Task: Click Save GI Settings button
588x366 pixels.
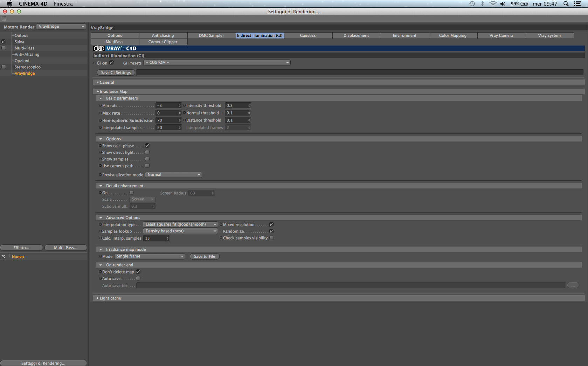Action: tap(116, 72)
